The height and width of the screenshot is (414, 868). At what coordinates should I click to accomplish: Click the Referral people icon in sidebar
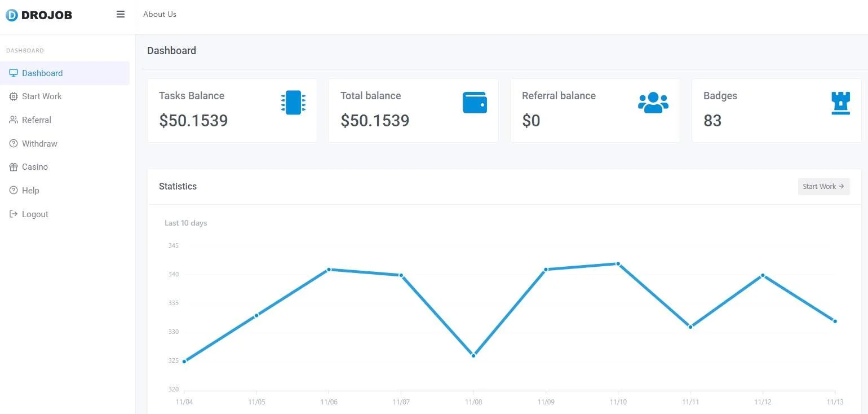click(14, 120)
